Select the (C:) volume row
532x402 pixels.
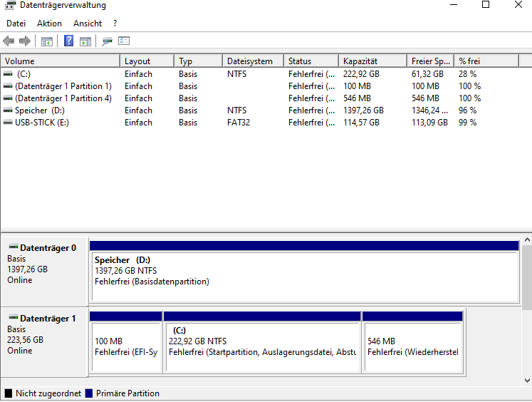pos(259,73)
